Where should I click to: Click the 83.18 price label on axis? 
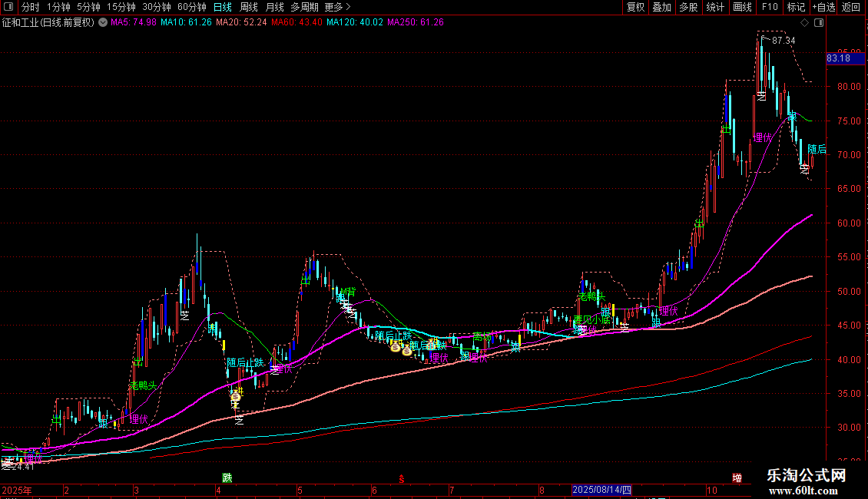coord(838,58)
